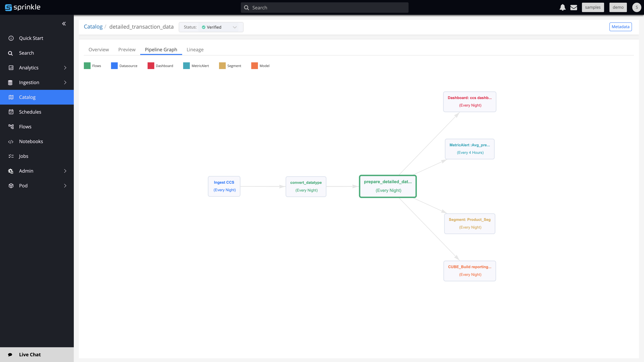Click the Flows legend color checkbox
This screenshot has height=362, width=644.
[x=87, y=66]
